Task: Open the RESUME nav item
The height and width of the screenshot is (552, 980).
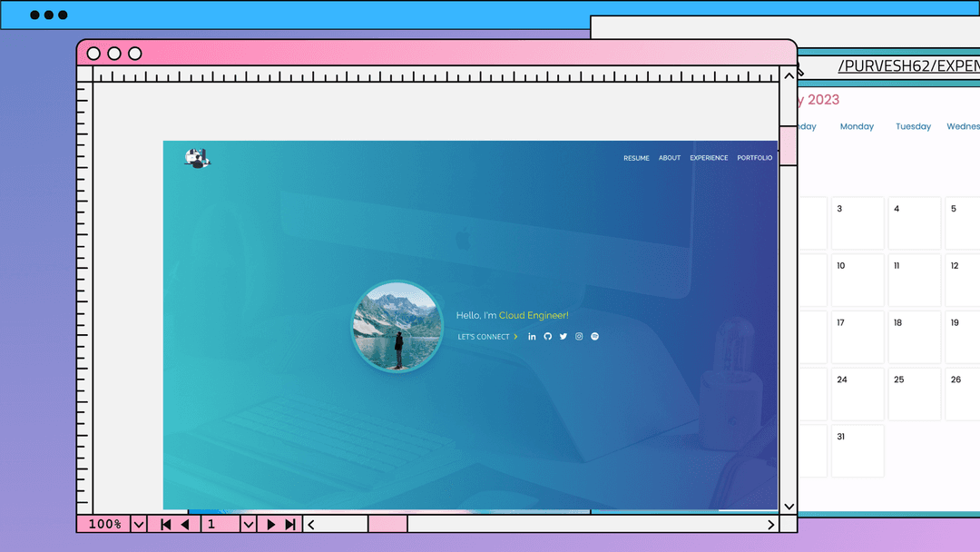Action: 636,158
